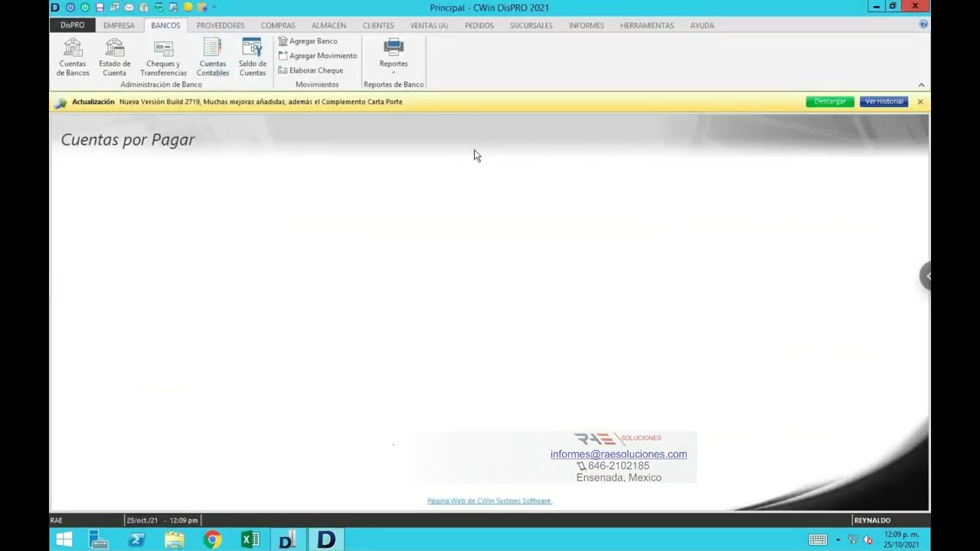
Task: Open Cuentas Contables
Action: (212, 57)
